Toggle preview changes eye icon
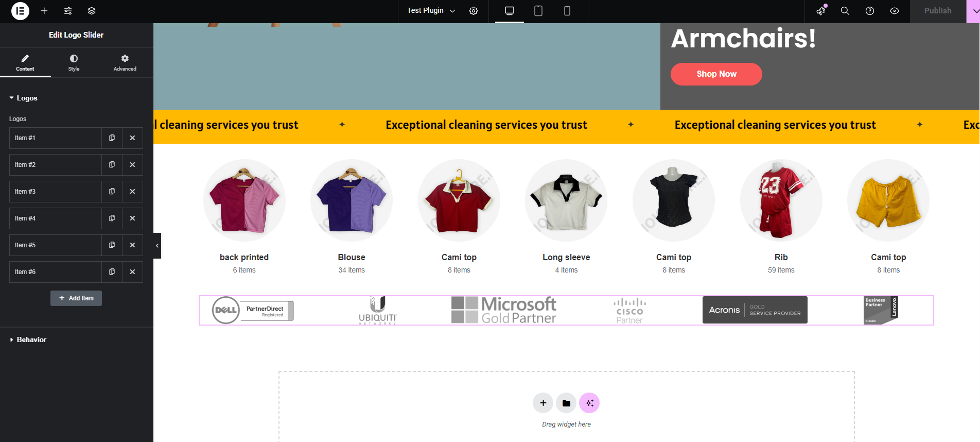 pos(895,11)
